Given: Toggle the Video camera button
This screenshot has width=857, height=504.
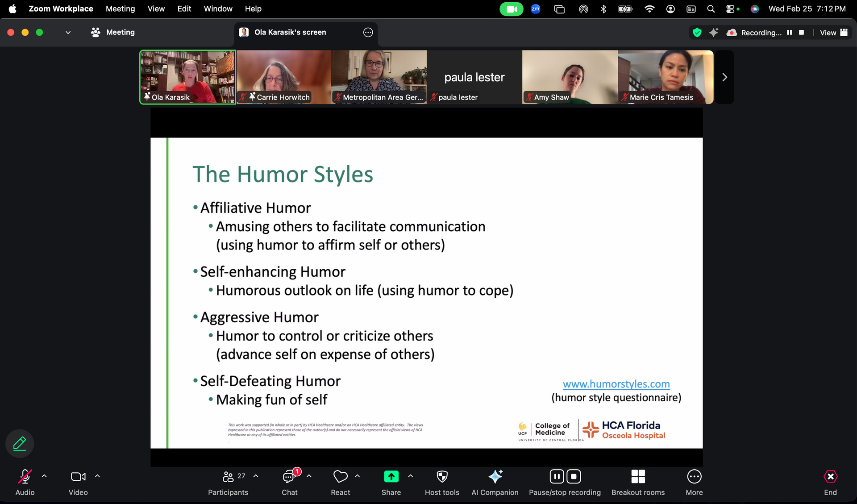Looking at the screenshot, I should pos(78,477).
